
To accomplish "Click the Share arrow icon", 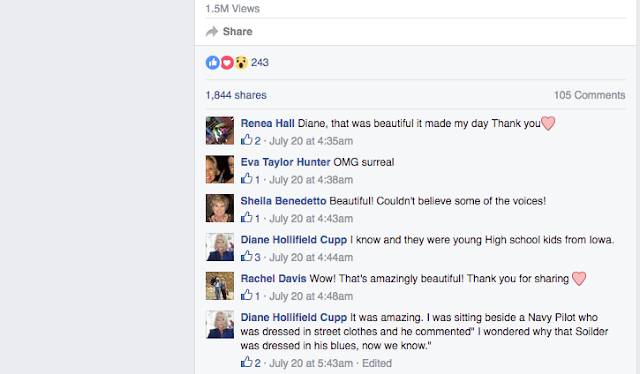I will point(212,31).
